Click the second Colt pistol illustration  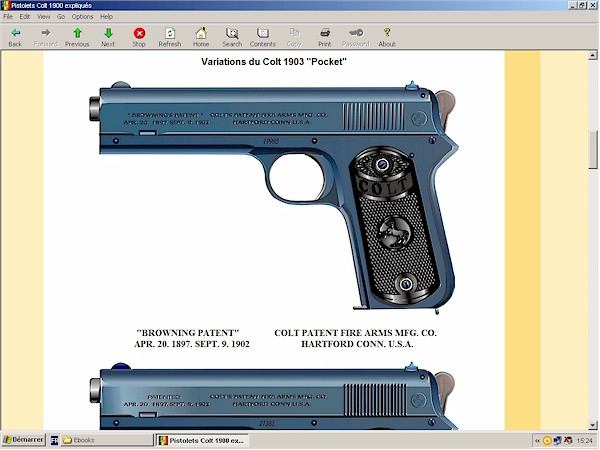[x=274, y=396]
